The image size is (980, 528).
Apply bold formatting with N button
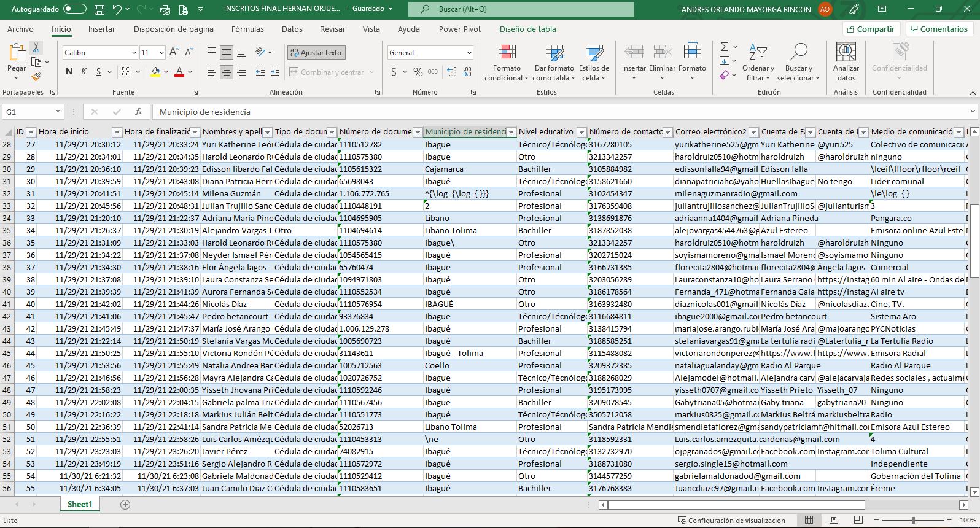click(x=69, y=72)
